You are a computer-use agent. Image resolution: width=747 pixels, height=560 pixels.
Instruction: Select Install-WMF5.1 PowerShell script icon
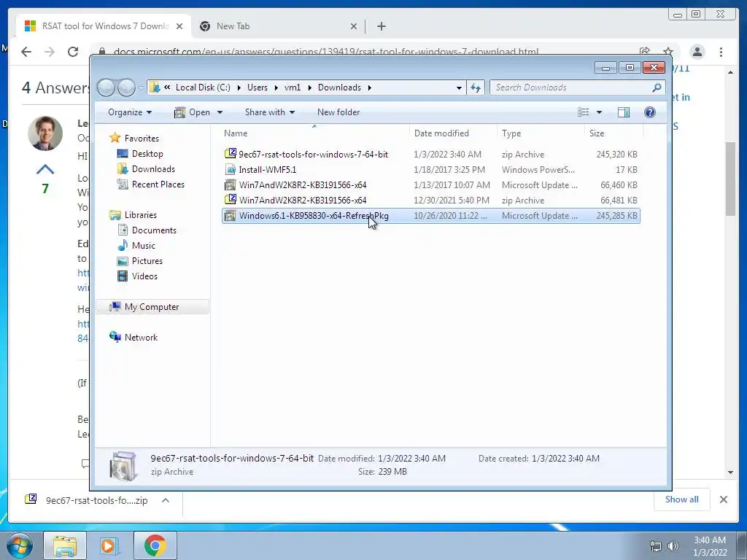click(x=231, y=169)
